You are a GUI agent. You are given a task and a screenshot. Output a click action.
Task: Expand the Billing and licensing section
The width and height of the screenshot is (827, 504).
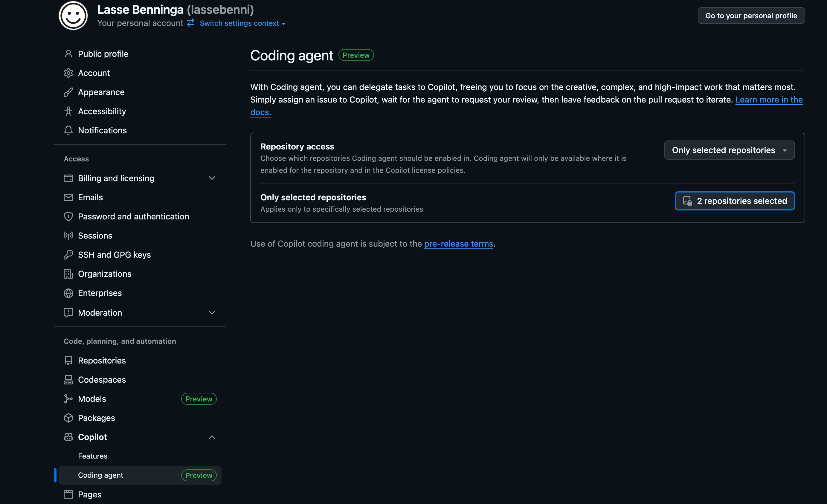(212, 178)
